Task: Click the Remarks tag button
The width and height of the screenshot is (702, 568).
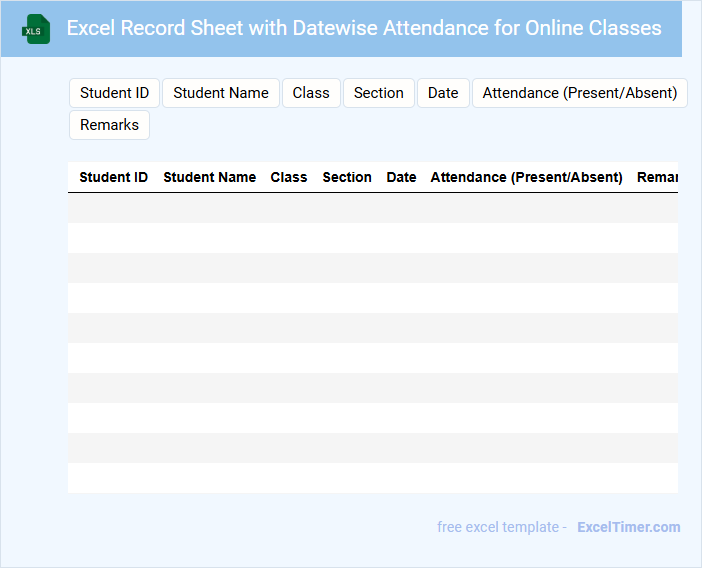Action: 109,125
